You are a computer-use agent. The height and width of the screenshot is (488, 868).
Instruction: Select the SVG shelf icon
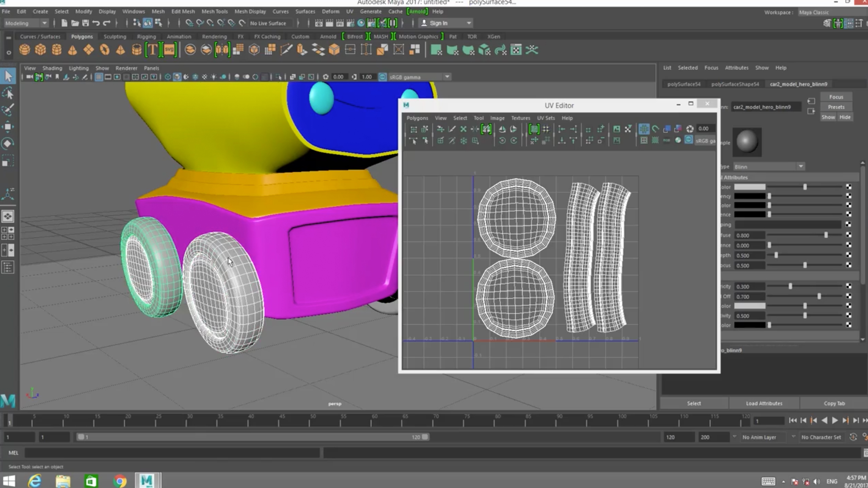(169, 50)
